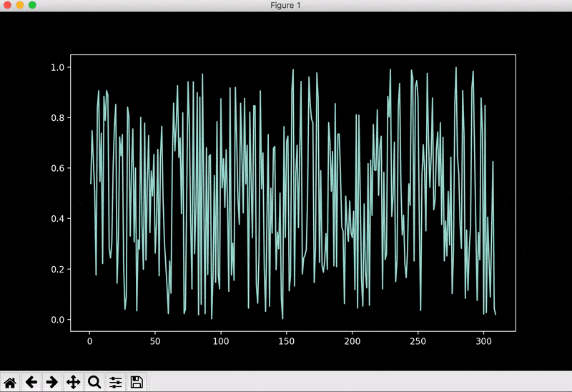Click y-axis tick label 1.0
Image resolution: width=572 pixels, height=392 pixels.
pos(57,67)
